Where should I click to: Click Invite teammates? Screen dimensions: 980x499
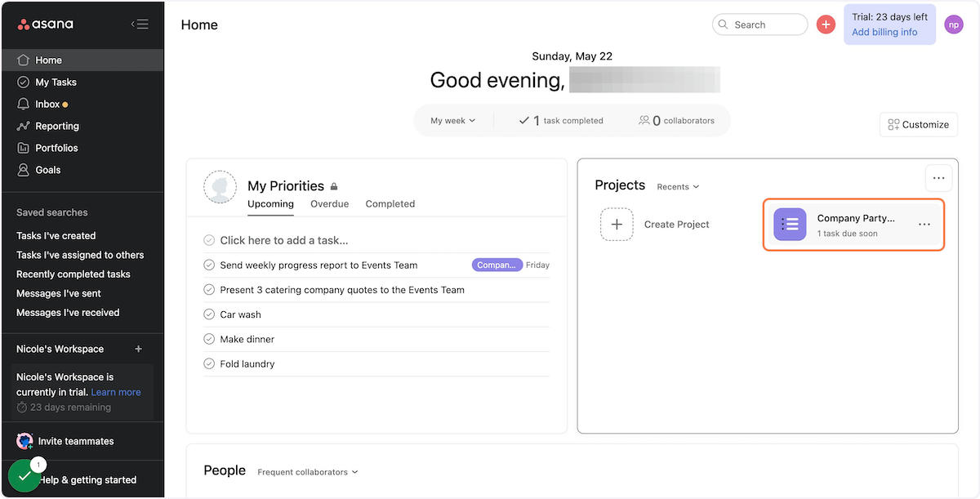point(65,441)
